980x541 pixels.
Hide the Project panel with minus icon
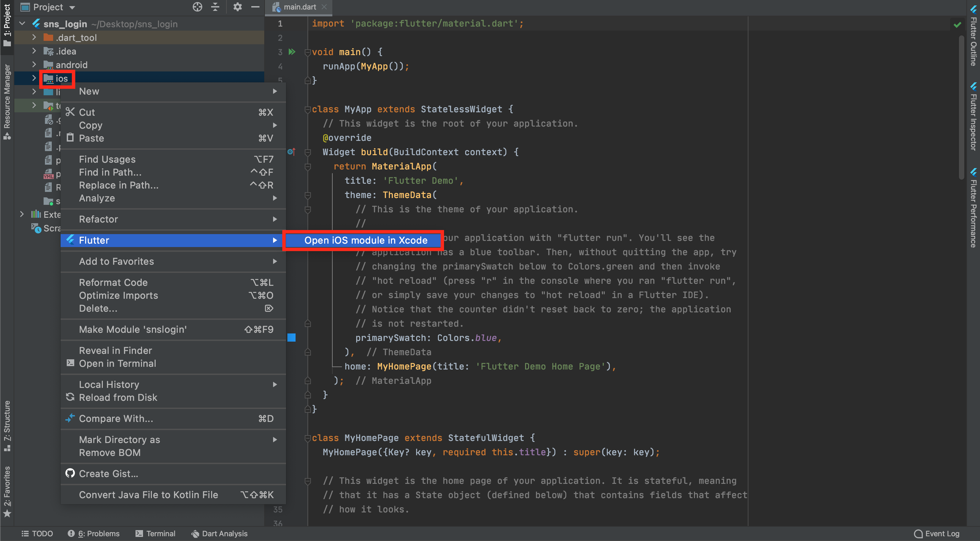(x=255, y=7)
